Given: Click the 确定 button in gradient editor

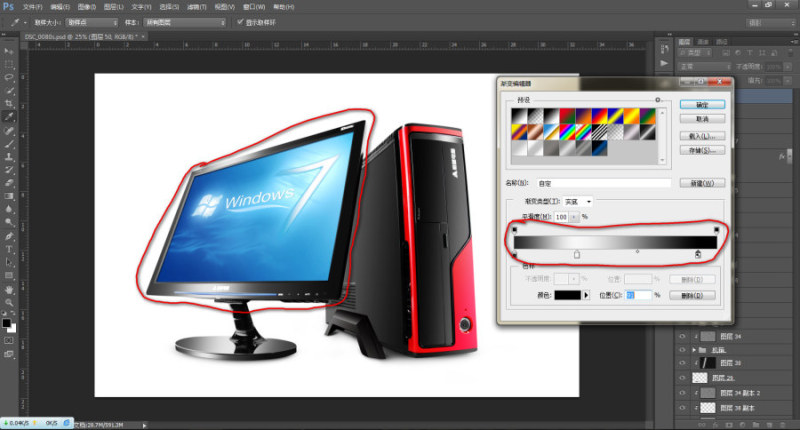Looking at the screenshot, I should click(x=702, y=105).
